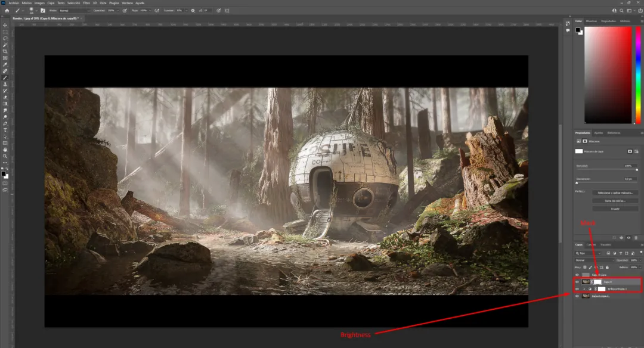Screen dimensions: 644x348
Task: Select the Eyedropper tool
Action: 5,64
